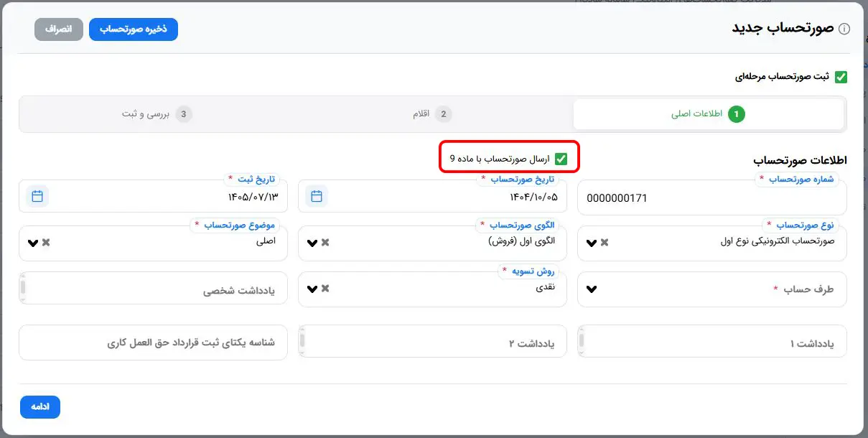
Task: Expand the الگوی صورتحساب dropdown arrow
Action: [312, 243]
